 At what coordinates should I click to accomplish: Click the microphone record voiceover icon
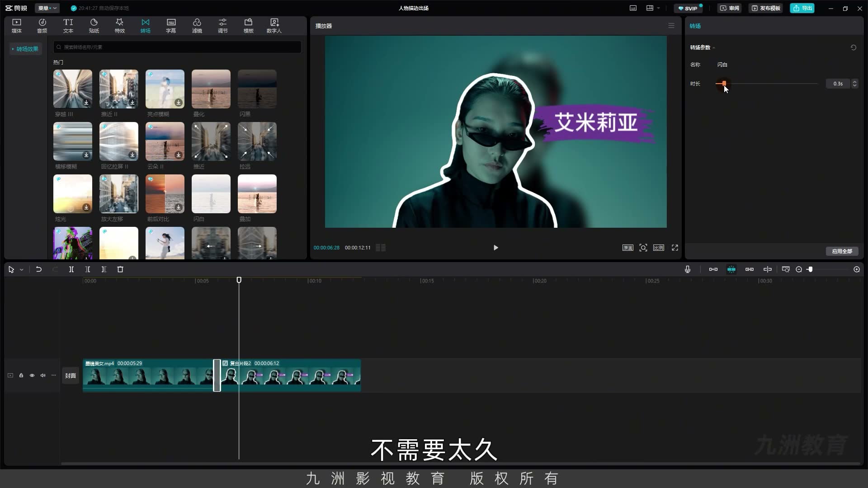(x=688, y=269)
